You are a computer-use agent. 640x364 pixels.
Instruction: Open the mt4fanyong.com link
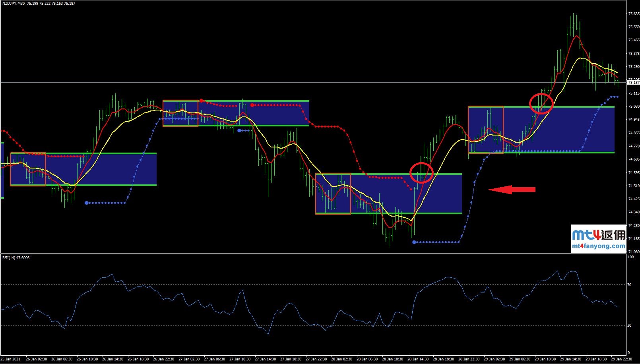598,246
